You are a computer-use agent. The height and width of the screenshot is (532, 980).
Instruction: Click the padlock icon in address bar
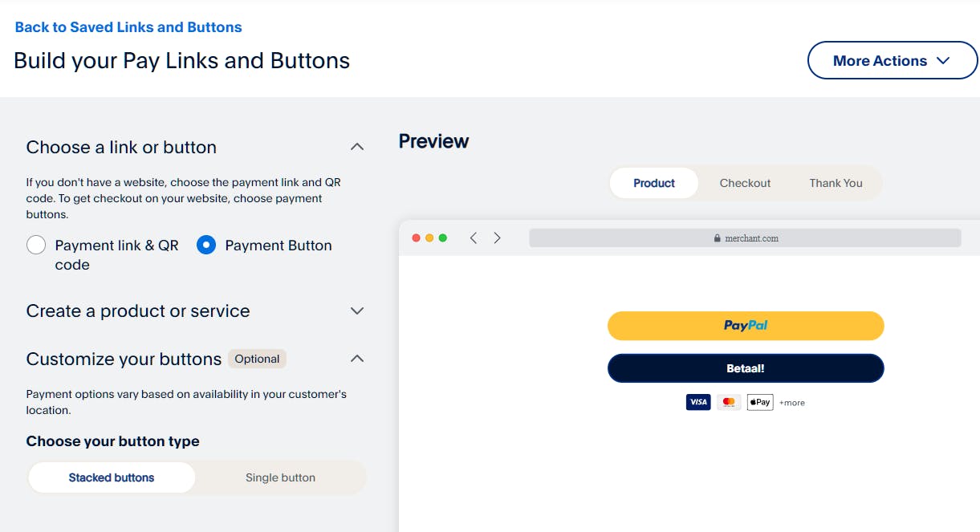pos(718,238)
